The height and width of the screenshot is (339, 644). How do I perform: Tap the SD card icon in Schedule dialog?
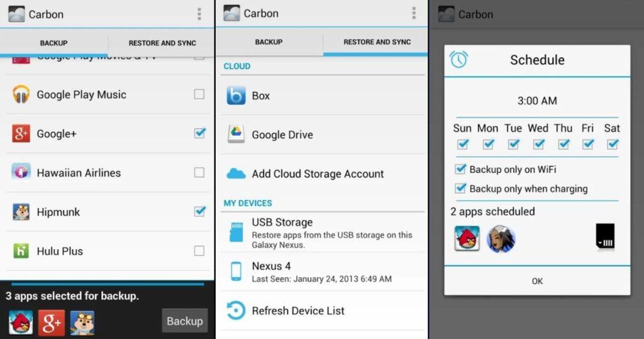tap(605, 237)
